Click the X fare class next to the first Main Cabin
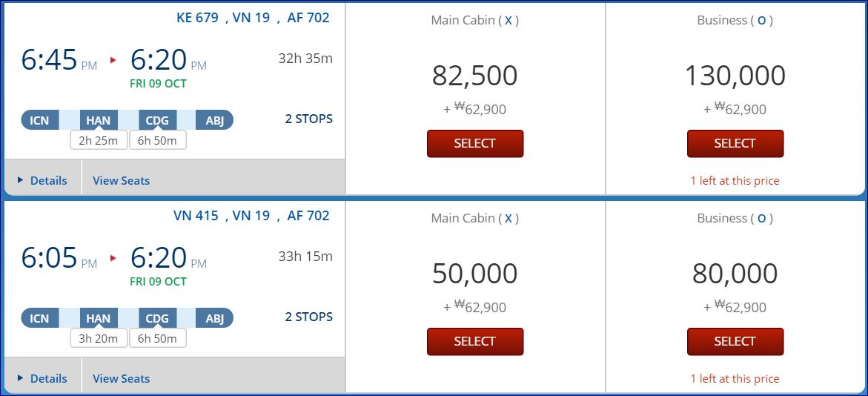Image resolution: width=868 pixels, height=396 pixels. coord(508,21)
